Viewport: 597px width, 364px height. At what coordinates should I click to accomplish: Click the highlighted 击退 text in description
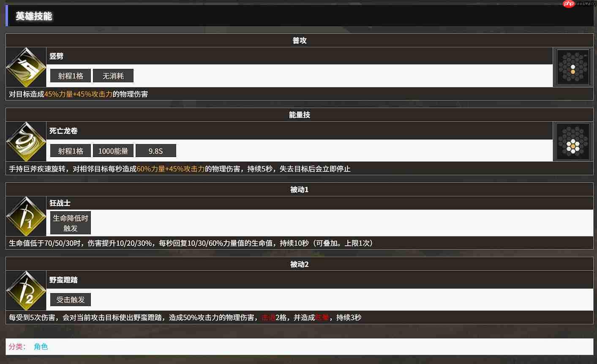click(269, 317)
